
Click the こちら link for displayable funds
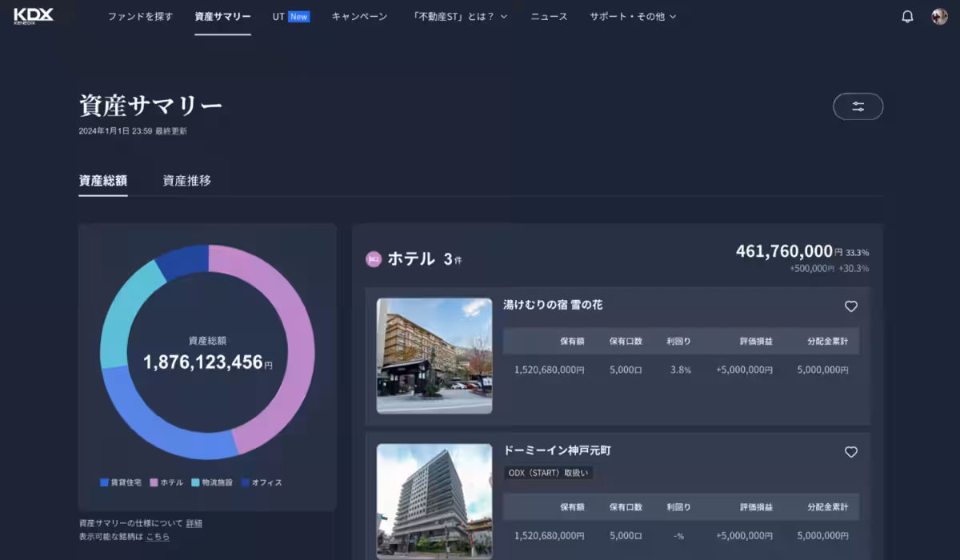coord(158,537)
